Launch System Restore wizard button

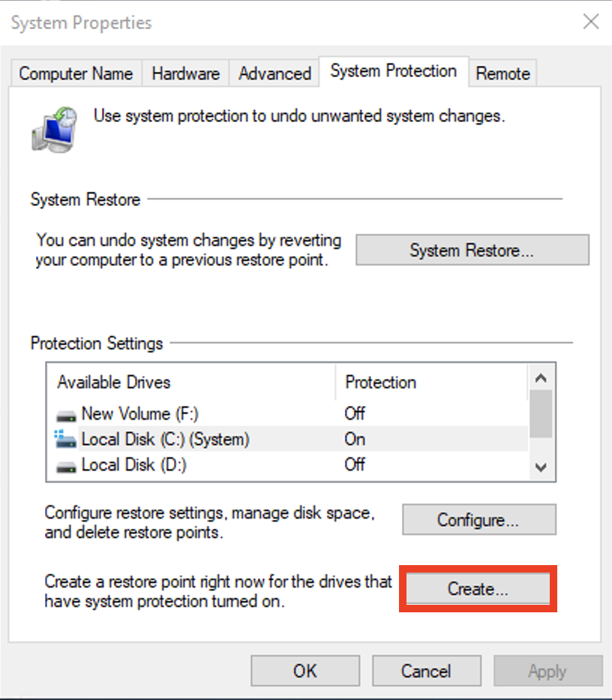tap(472, 250)
